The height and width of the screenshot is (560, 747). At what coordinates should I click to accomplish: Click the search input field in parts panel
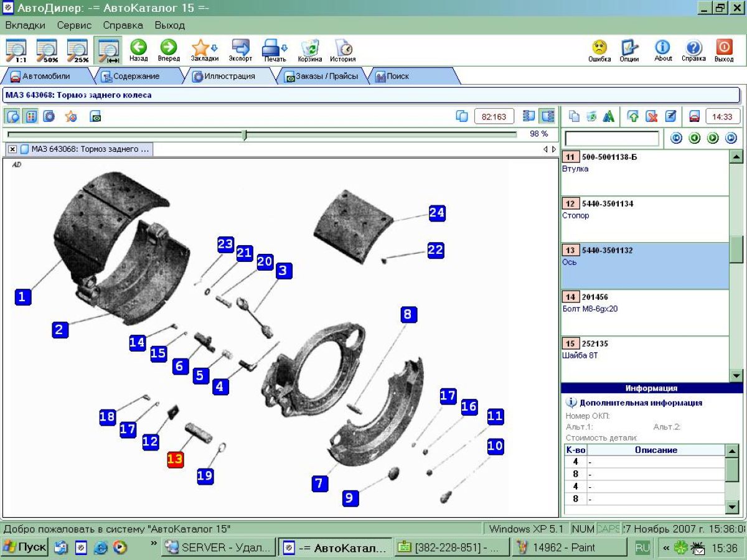tap(612, 138)
